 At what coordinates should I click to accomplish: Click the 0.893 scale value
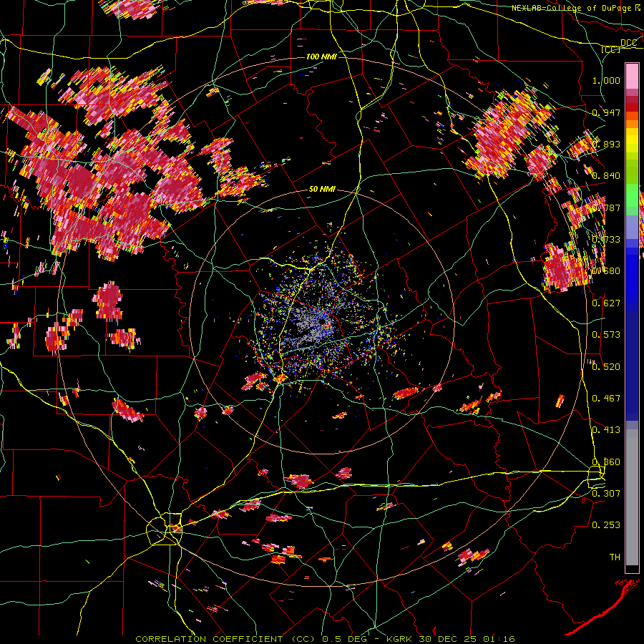tap(606, 144)
